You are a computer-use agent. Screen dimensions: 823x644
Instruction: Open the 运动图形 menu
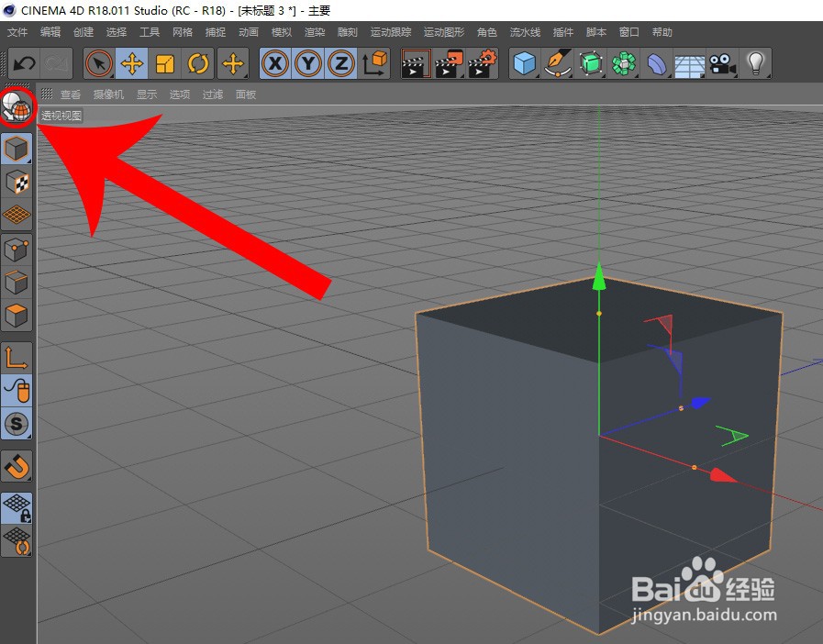tap(444, 32)
